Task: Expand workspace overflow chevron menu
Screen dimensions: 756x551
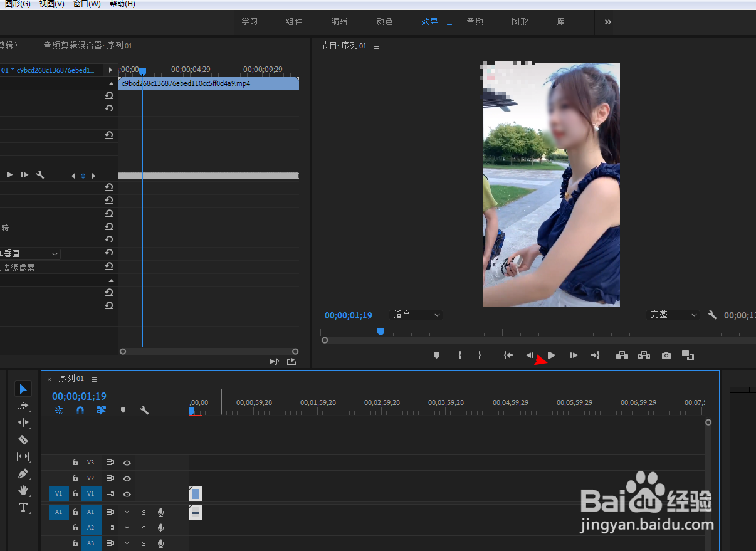Action: (x=608, y=22)
